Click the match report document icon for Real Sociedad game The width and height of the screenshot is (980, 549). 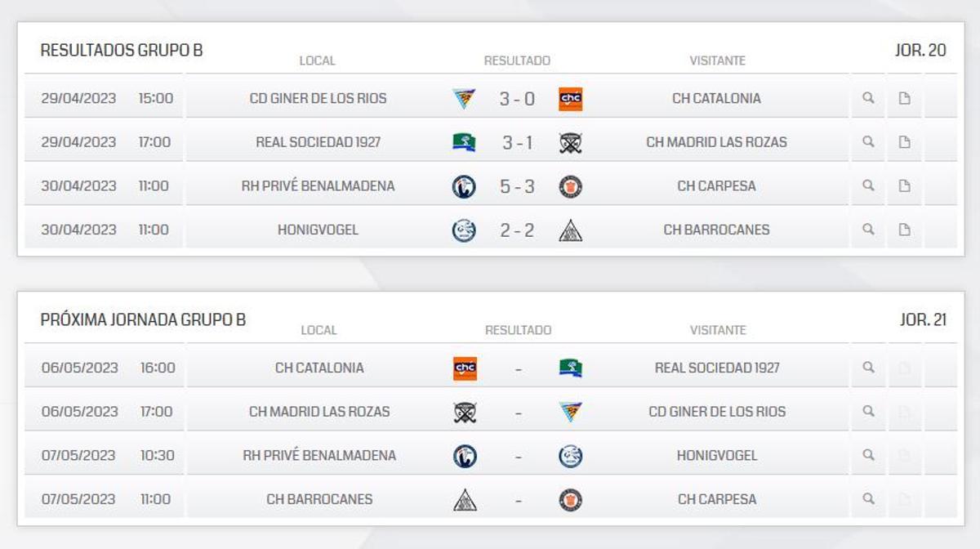point(903,141)
